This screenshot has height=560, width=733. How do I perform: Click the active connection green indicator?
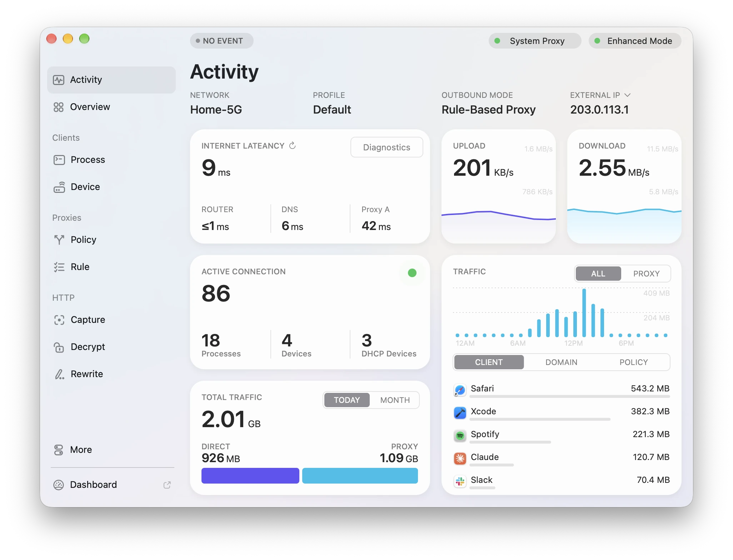pyautogui.click(x=412, y=273)
